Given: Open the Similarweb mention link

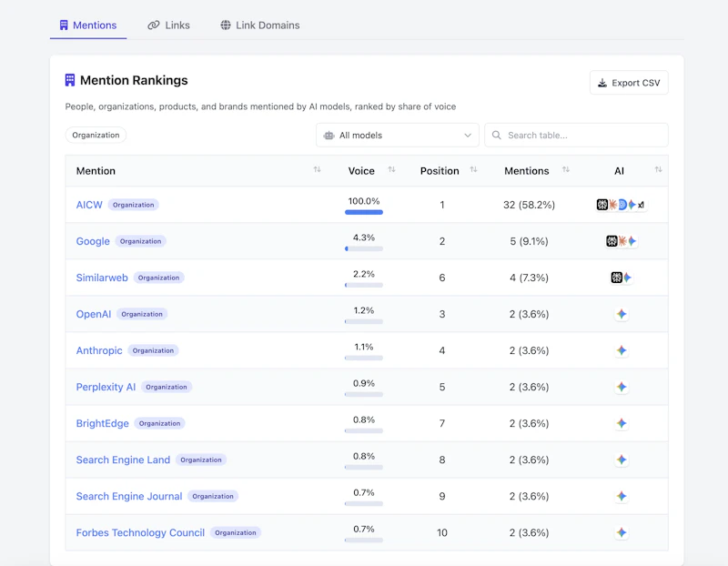Looking at the screenshot, I should pyautogui.click(x=102, y=278).
